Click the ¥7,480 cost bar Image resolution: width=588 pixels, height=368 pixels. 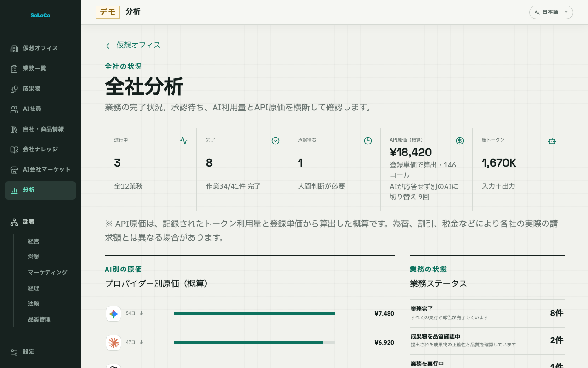(254, 314)
